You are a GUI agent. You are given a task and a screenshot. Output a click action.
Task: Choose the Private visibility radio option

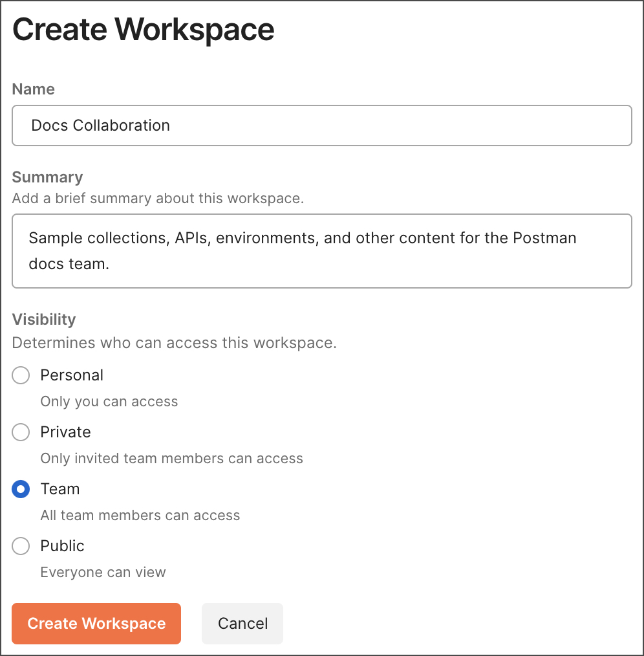tap(21, 432)
